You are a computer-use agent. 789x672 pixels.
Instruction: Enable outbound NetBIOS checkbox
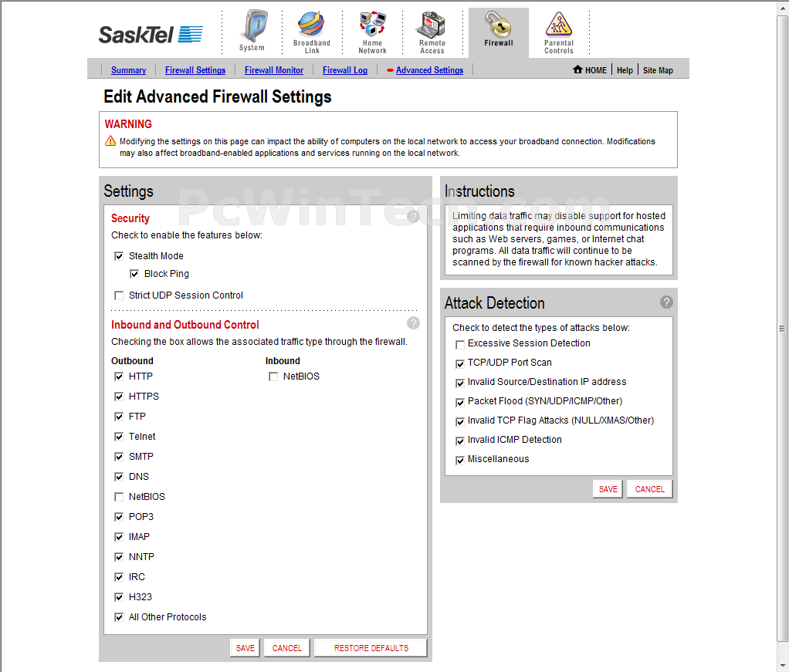point(119,497)
